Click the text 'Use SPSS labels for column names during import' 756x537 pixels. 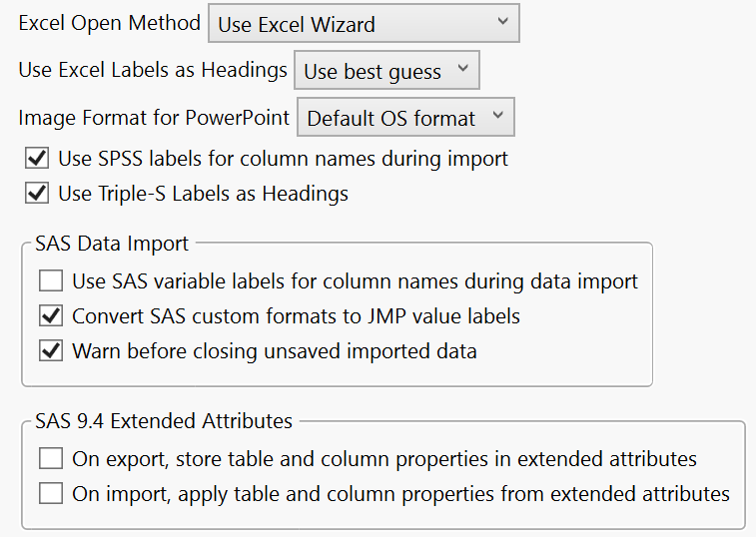(x=283, y=158)
